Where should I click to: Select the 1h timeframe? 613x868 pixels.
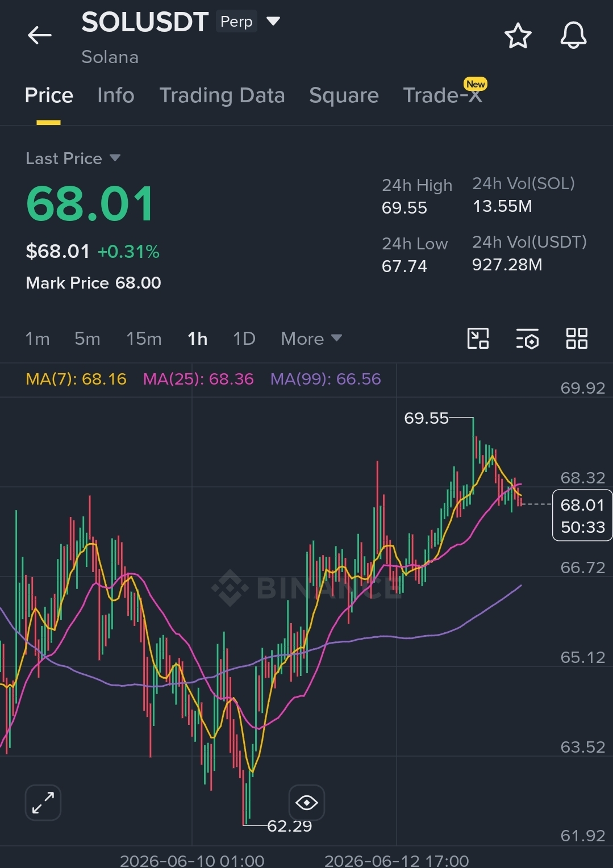197,339
